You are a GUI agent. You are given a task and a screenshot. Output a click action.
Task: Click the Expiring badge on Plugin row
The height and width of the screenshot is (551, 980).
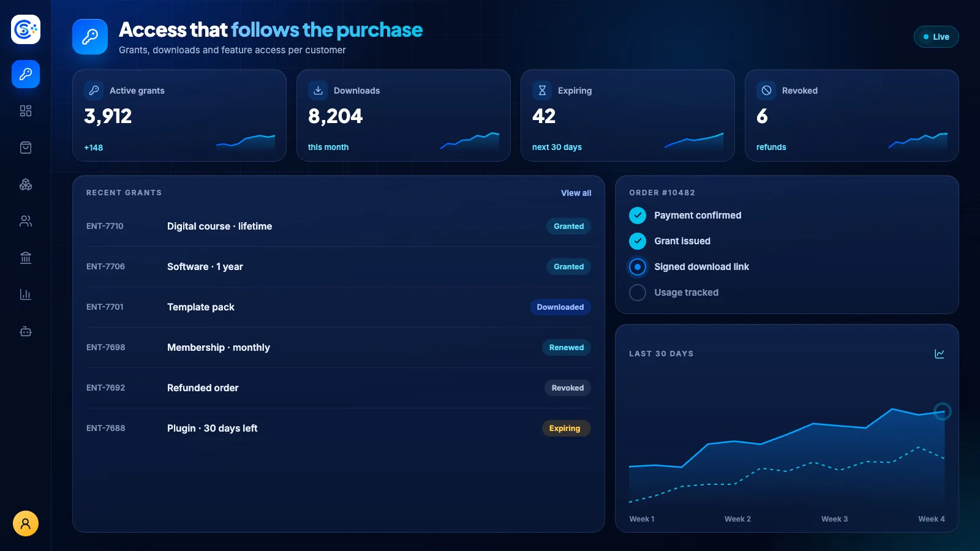pos(567,429)
